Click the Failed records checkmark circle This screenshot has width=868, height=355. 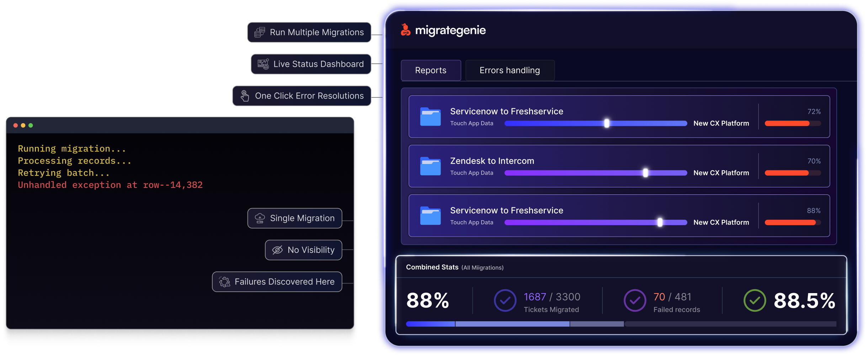tap(635, 301)
